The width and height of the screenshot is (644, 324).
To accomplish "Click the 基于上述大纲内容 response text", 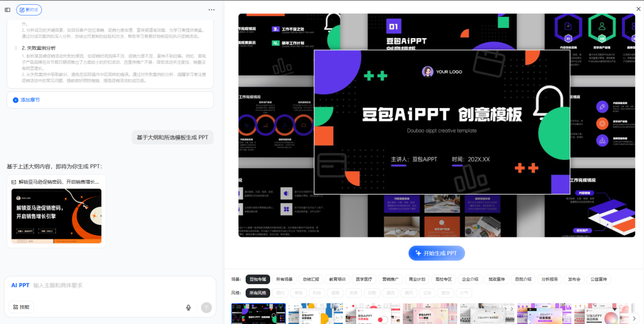I will pos(54,166).
